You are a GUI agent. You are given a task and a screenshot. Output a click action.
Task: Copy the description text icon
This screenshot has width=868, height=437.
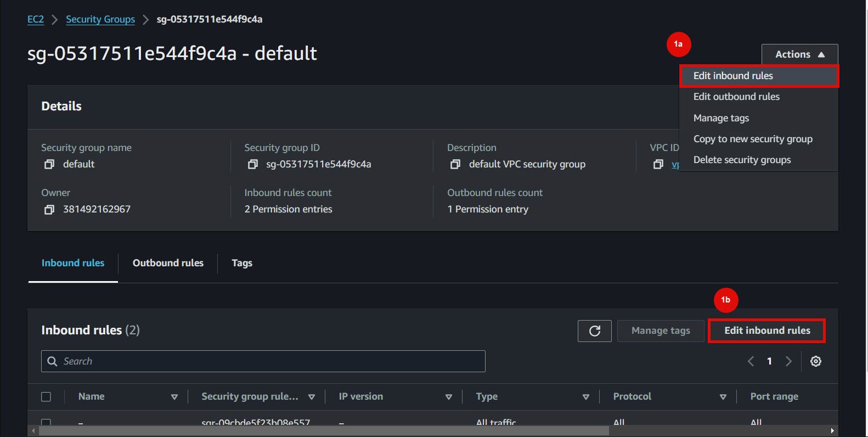click(455, 164)
